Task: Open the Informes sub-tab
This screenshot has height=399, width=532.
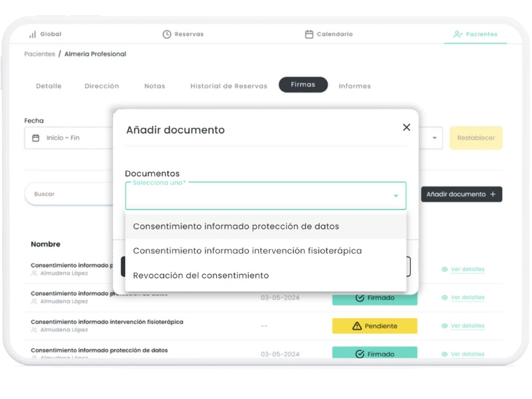Action: pos(354,86)
